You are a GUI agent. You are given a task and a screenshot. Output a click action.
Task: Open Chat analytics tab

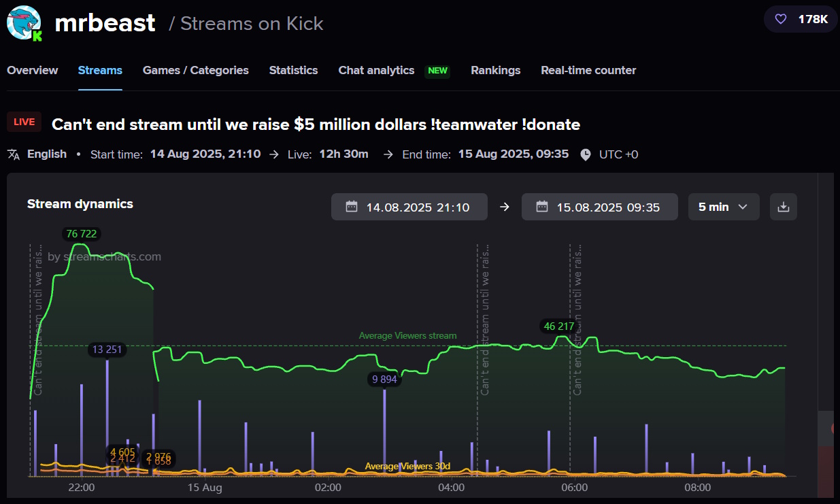[376, 70]
